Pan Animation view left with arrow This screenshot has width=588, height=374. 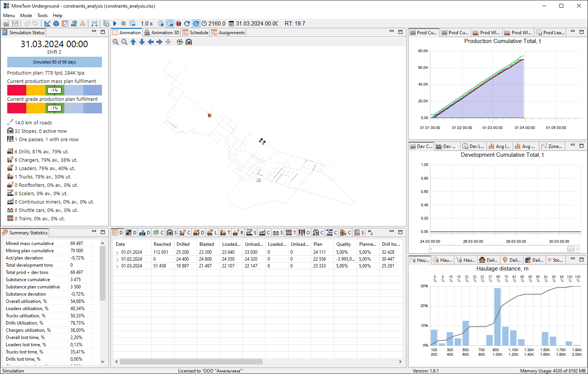coord(151,42)
